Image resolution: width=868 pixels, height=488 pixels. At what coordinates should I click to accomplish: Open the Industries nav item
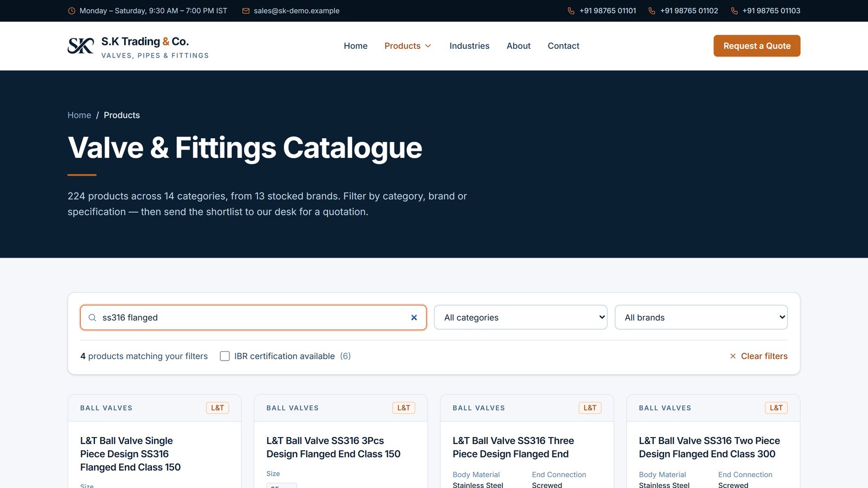point(469,46)
